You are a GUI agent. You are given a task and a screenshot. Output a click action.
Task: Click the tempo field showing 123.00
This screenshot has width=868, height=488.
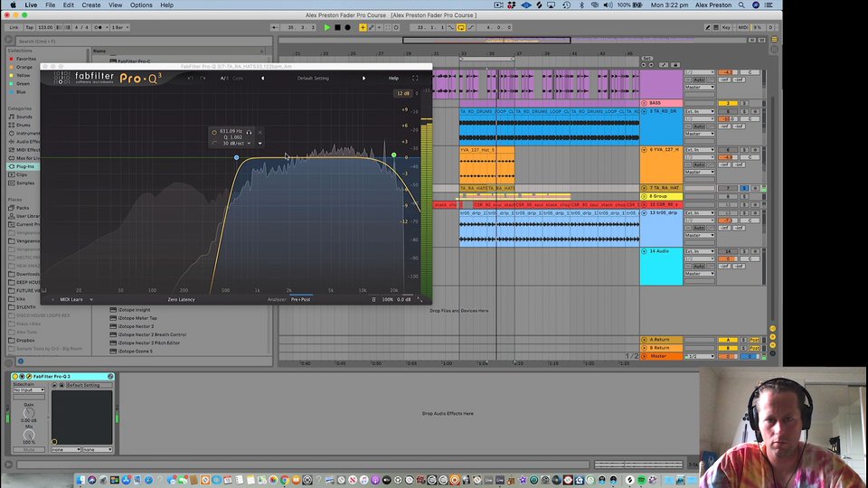45,27
